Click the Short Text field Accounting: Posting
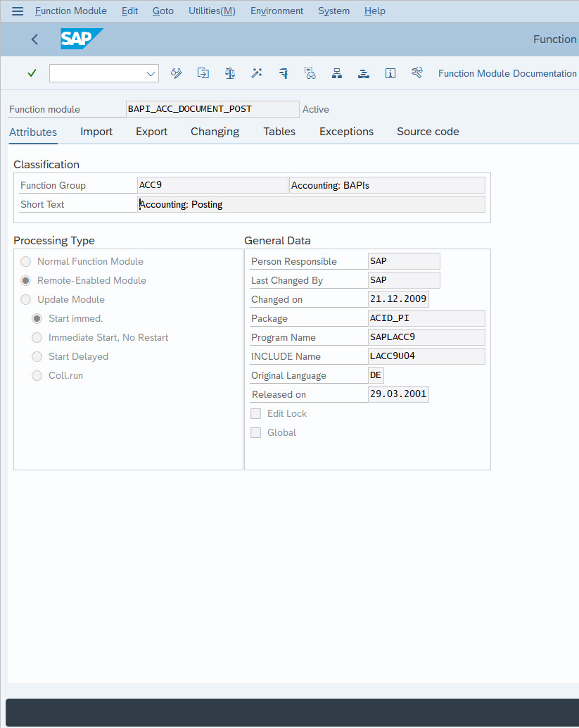 click(311, 204)
